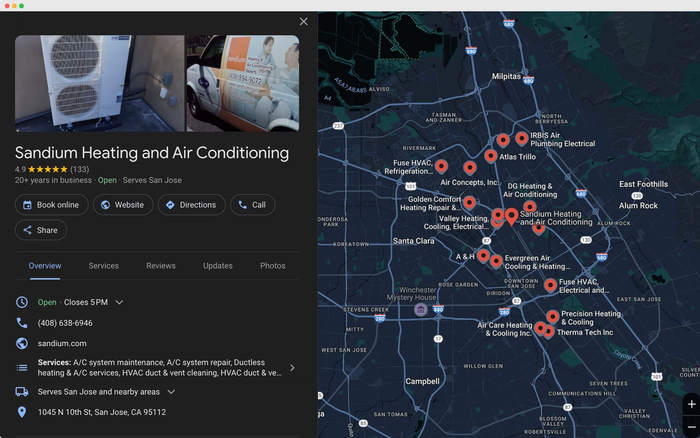The height and width of the screenshot is (438, 700).
Task: Open the Photos tab
Action: point(273,266)
